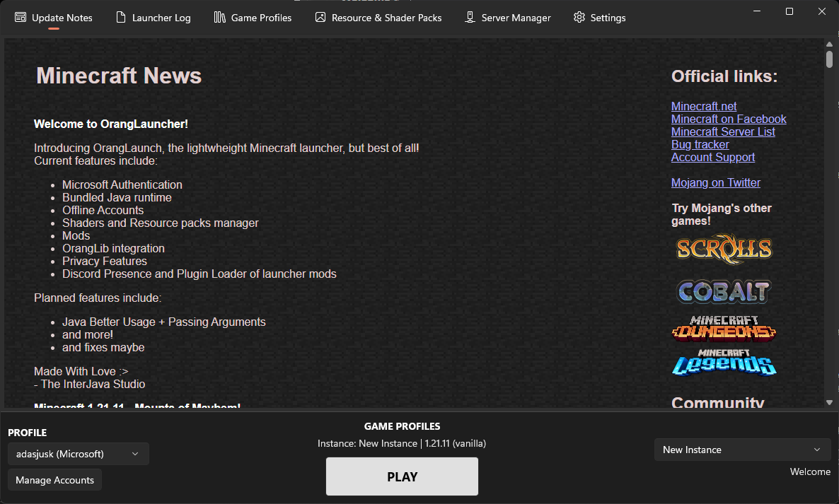Open the New Instance dropdown
The image size is (839, 504).
742,450
